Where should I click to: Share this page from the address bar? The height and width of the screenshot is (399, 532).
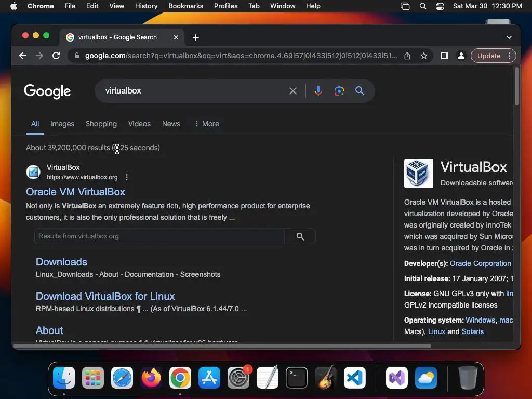[407, 56]
